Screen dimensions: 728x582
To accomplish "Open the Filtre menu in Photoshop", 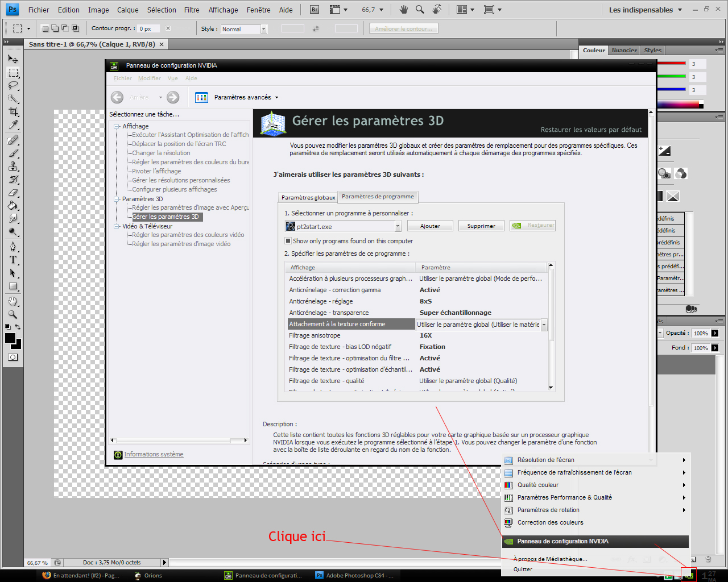I will [x=192, y=10].
